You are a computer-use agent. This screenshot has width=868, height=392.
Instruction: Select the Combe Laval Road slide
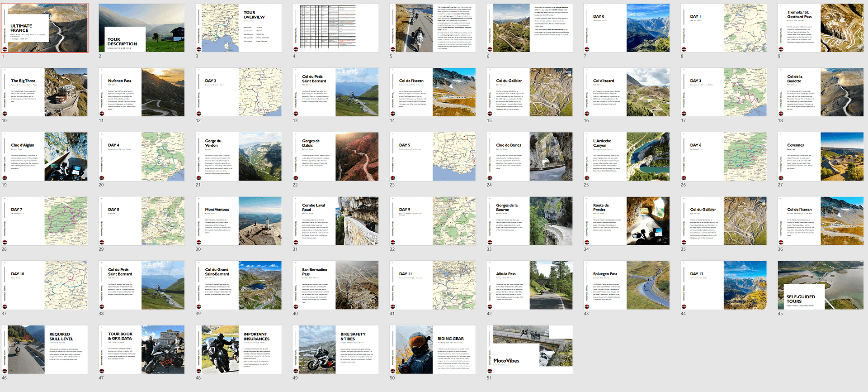[335, 221]
